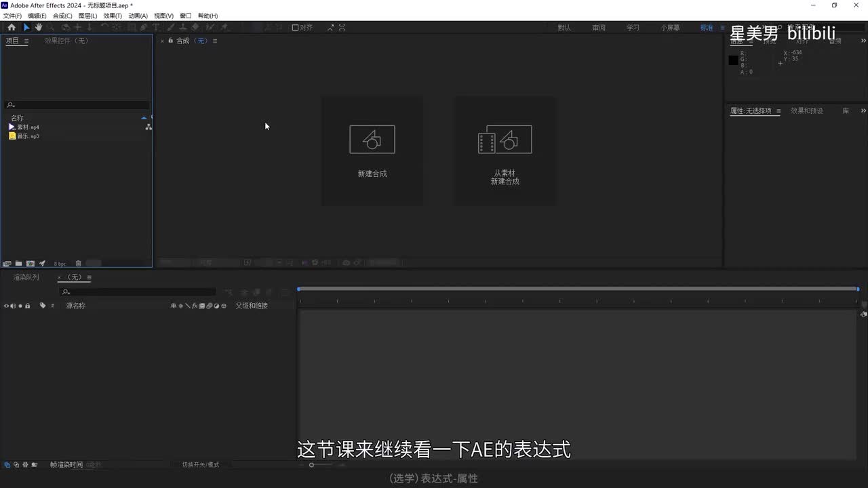Open the 标准 workspace menu icon

click(722, 28)
